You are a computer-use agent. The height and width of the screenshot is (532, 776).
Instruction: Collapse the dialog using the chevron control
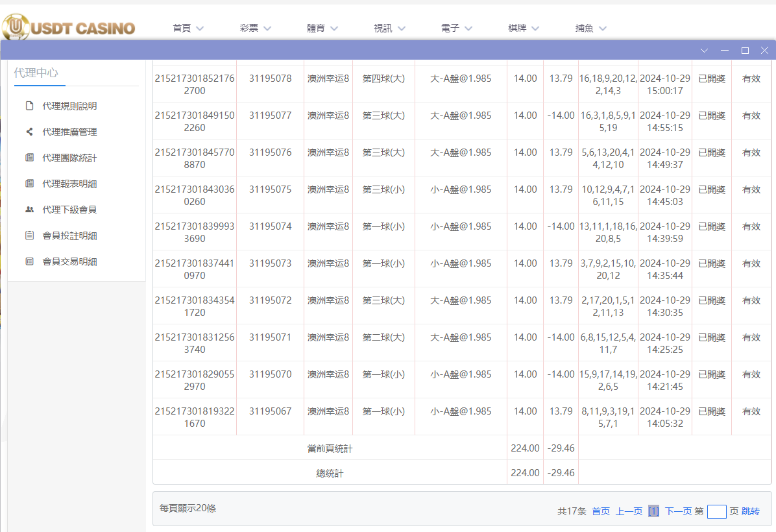click(x=704, y=50)
